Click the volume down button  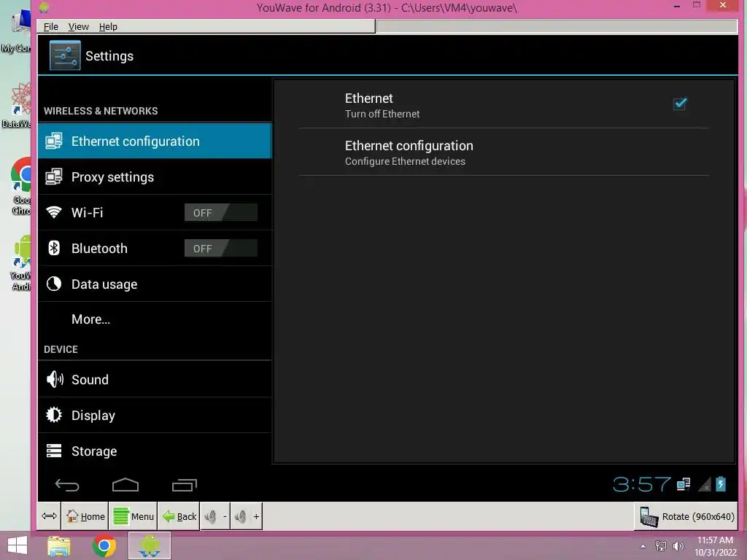pos(215,516)
